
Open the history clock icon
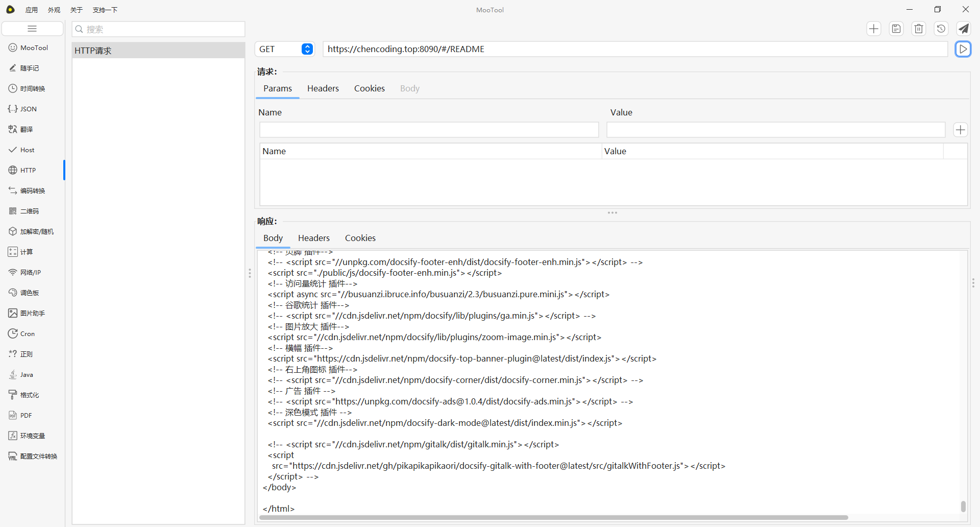click(x=941, y=29)
